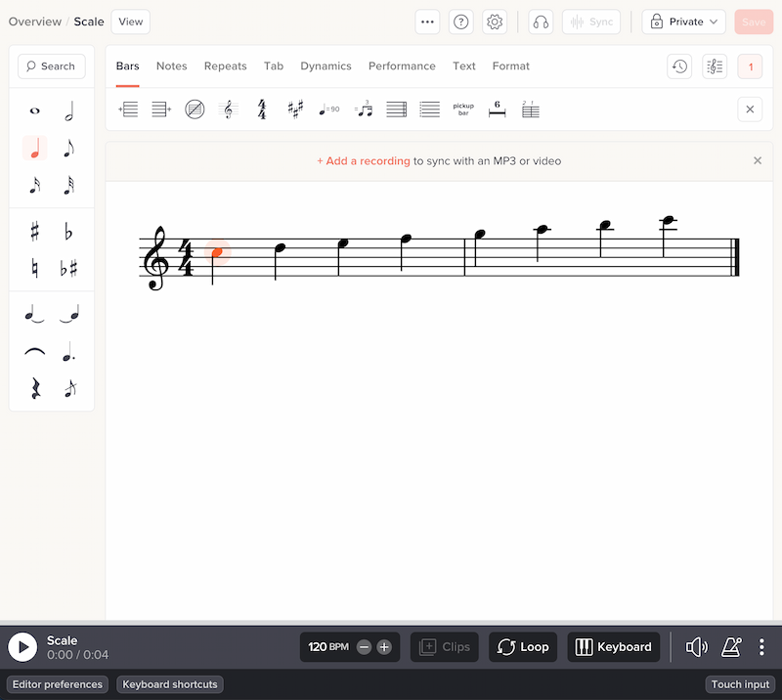The image size is (782, 700).
Task: Open the View menu
Action: tap(130, 21)
